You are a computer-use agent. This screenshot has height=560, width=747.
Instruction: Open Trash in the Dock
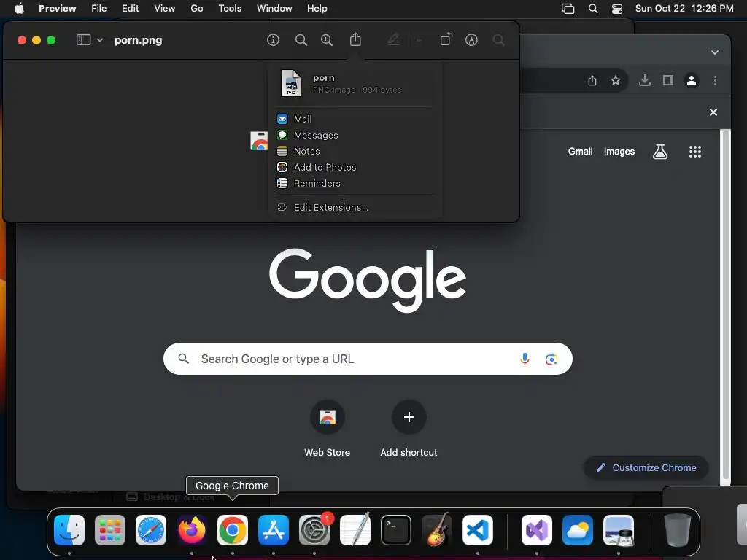pos(678,530)
